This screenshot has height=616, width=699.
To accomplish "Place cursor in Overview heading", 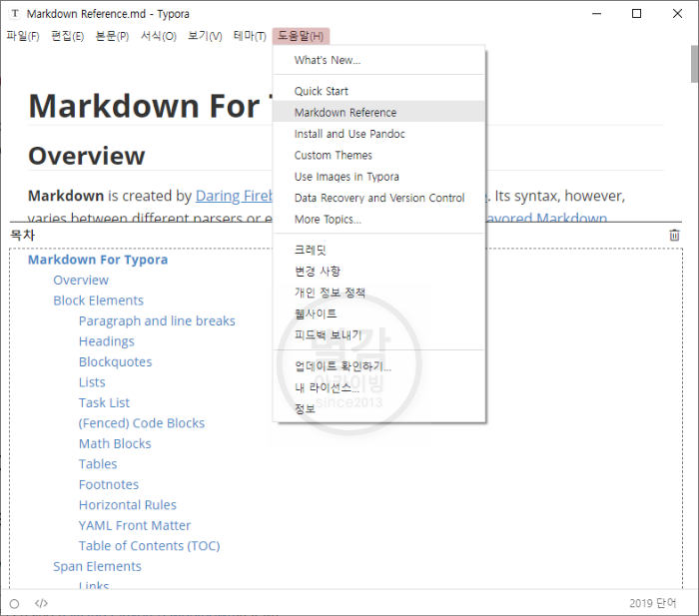I will 87,156.
